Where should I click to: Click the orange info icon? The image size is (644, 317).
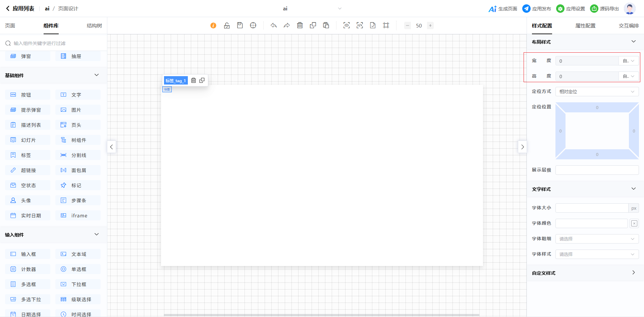(213, 25)
